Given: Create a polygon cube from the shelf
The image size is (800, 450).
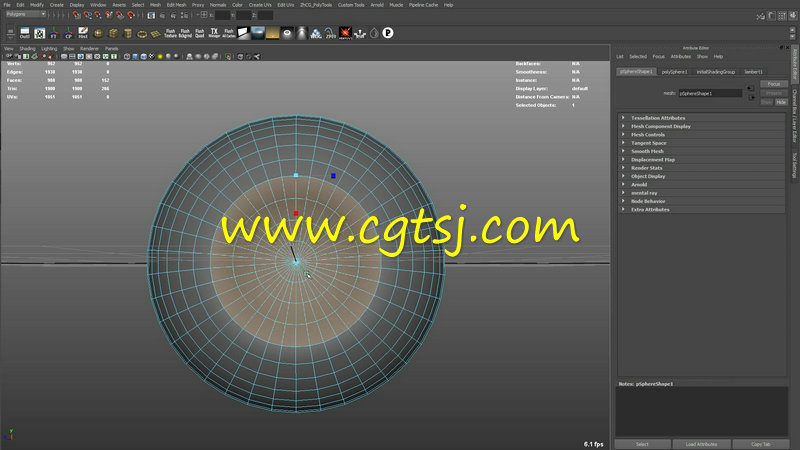Looking at the screenshot, I should [x=113, y=34].
